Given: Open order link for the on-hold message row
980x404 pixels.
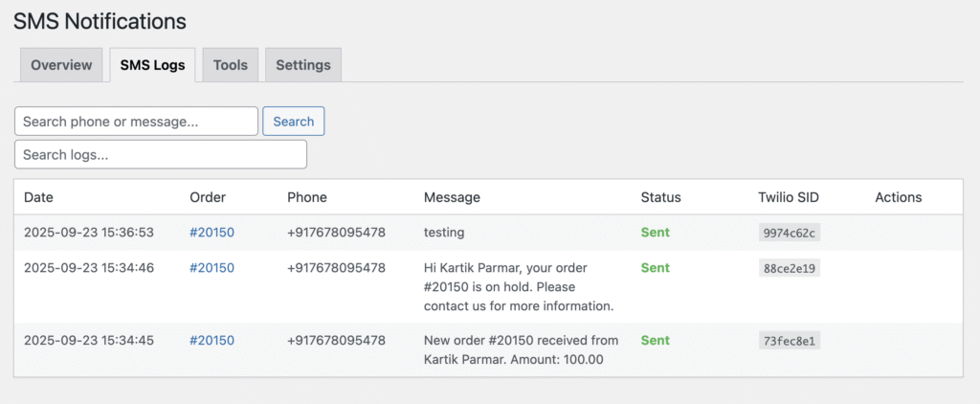Looking at the screenshot, I should coord(212,268).
